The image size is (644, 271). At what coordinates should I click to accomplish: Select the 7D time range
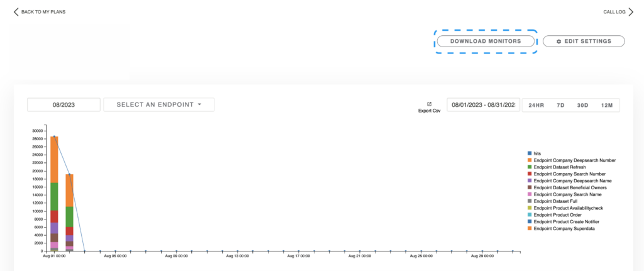click(560, 105)
